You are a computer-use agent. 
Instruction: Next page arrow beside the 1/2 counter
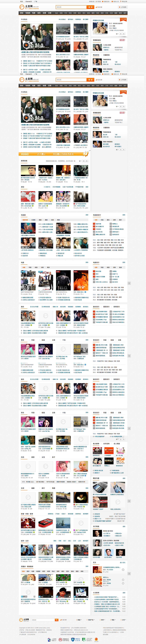tap(124, 149)
